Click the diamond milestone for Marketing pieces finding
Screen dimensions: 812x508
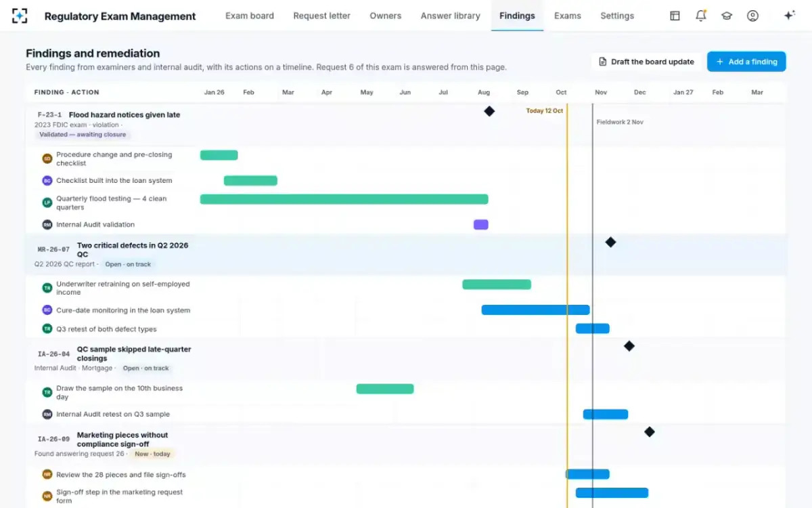pyautogui.click(x=650, y=432)
